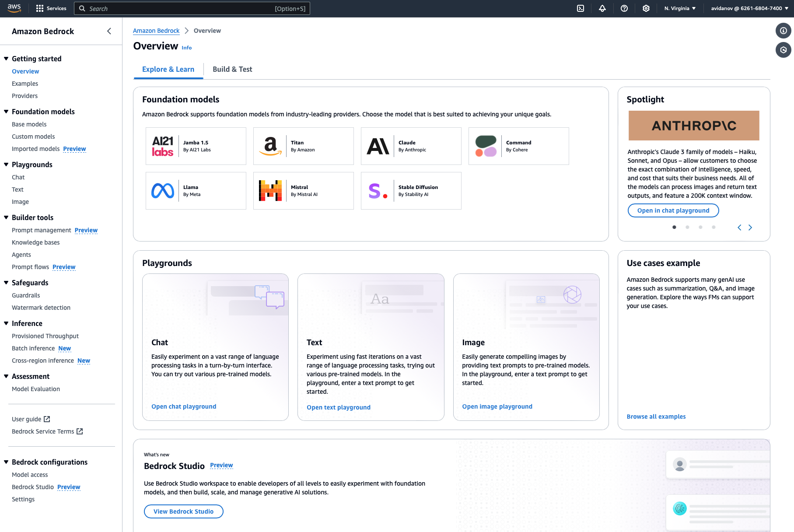
Task: Open Guardrails in sidebar
Action: pos(26,295)
